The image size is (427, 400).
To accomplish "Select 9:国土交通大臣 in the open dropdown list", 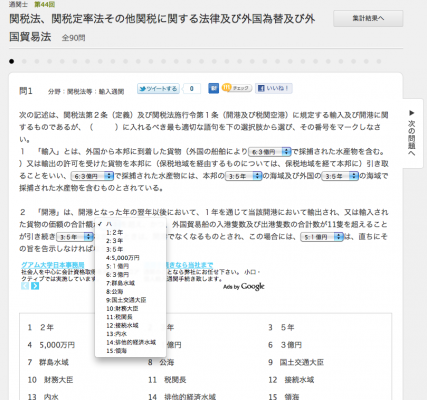I will pyautogui.click(x=131, y=300).
